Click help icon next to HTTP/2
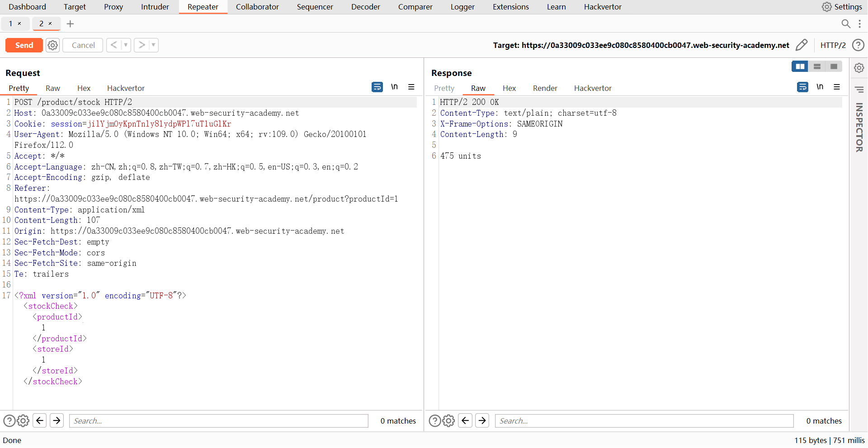The height and width of the screenshot is (448, 868). (x=858, y=45)
